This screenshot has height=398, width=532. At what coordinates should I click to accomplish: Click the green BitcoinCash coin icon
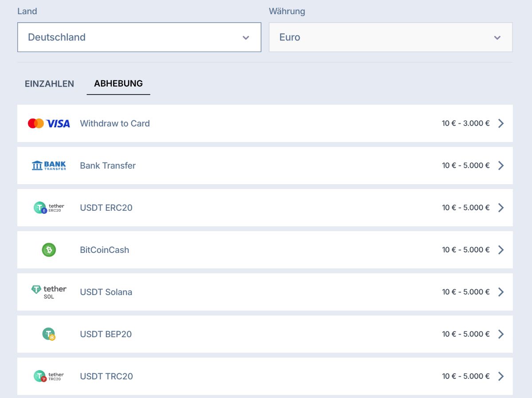[x=49, y=250]
